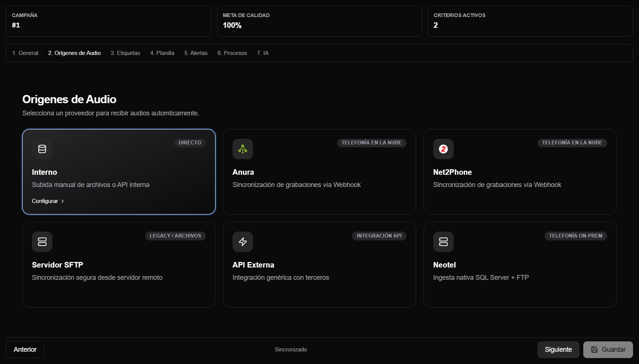Open the 3. Etiquetas tab
The width and height of the screenshot is (639, 364).
pyautogui.click(x=125, y=53)
